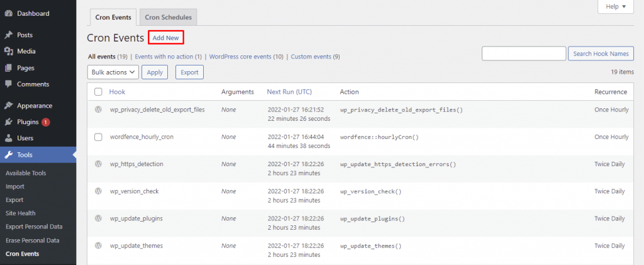Filter by Events with no action
This screenshot has height=265, width=644.
coord(169,57)
